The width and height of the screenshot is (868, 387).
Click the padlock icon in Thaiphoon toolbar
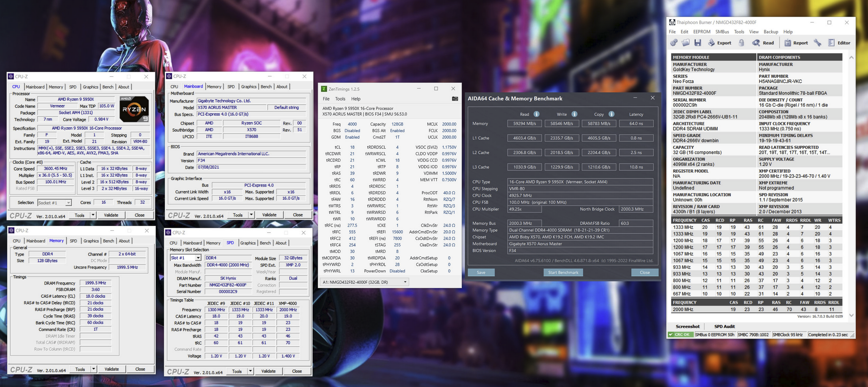tap(742, 43)
